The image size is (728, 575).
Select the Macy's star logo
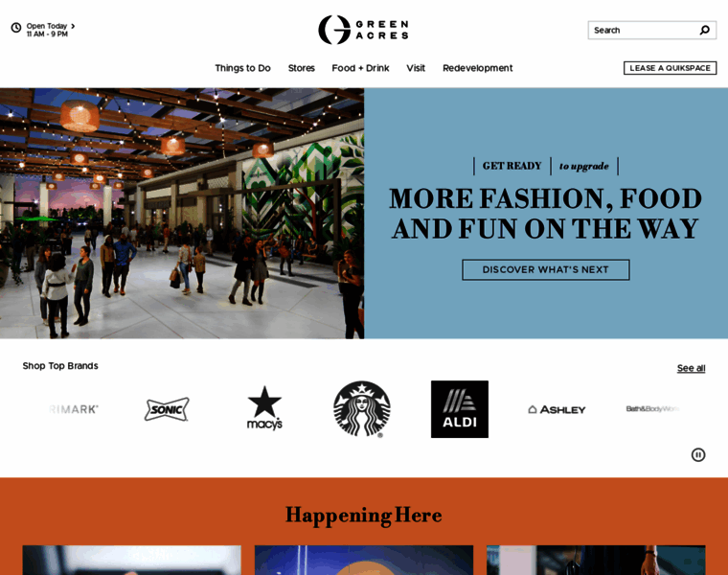click(264, 408)
